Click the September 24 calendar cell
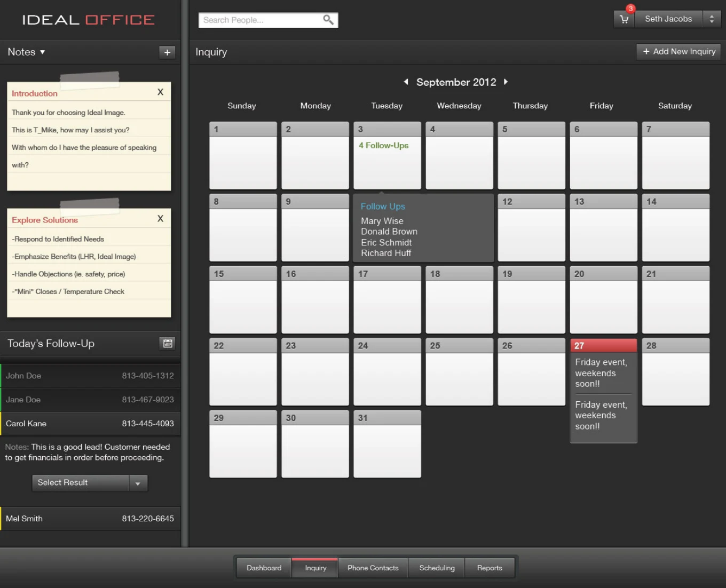This screenshot has width=726, height=588. pos(387,371)
